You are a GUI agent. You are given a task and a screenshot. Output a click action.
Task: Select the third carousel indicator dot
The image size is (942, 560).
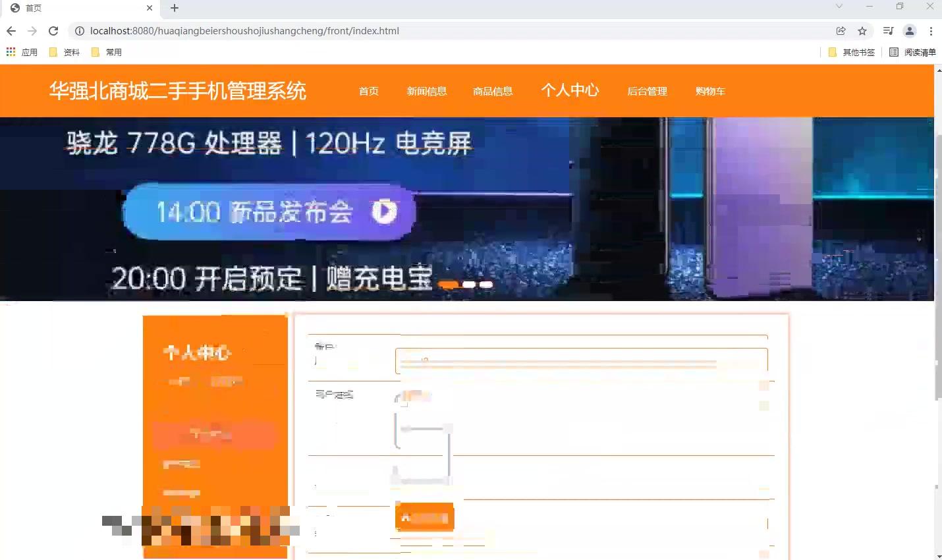pyautogui.click(x=486, y=285)
